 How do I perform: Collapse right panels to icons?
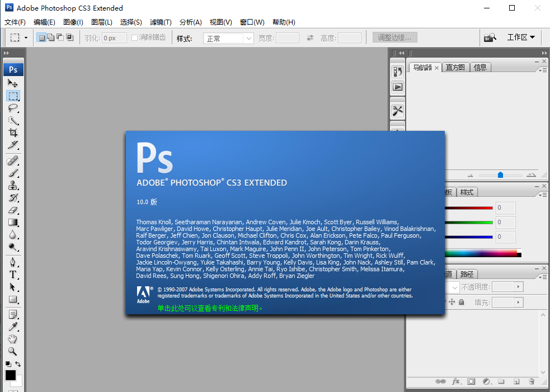coord(544,53)
